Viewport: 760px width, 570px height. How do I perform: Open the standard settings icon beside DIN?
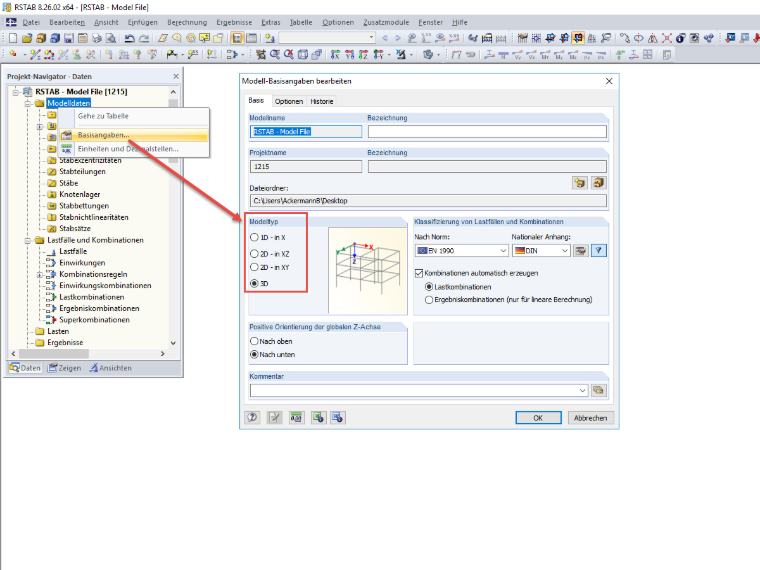tap(581, 251)
